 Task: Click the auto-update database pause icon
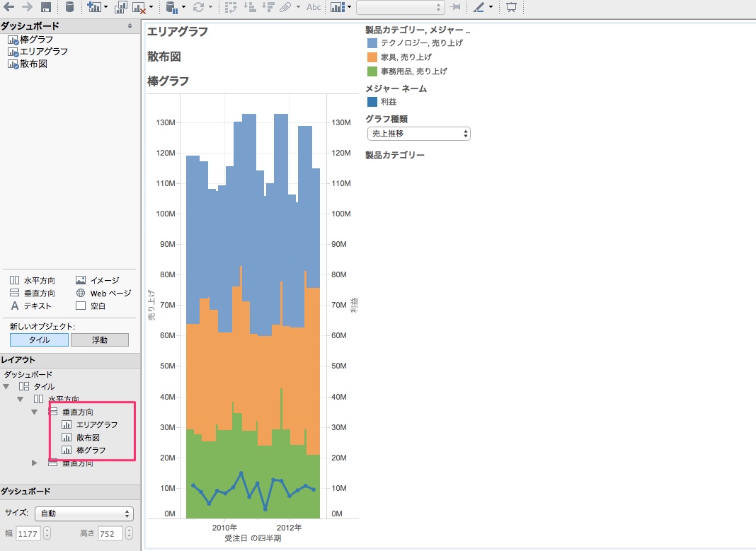tap(171, 7)
